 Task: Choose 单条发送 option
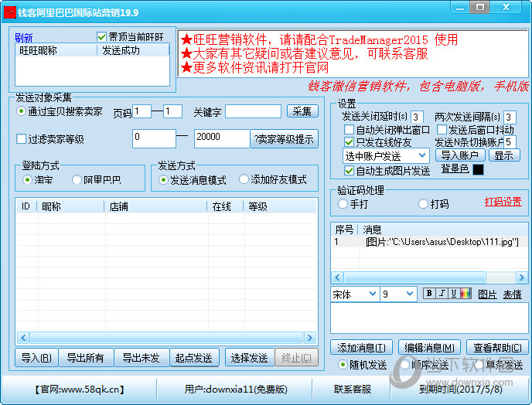tap(479, 365)
